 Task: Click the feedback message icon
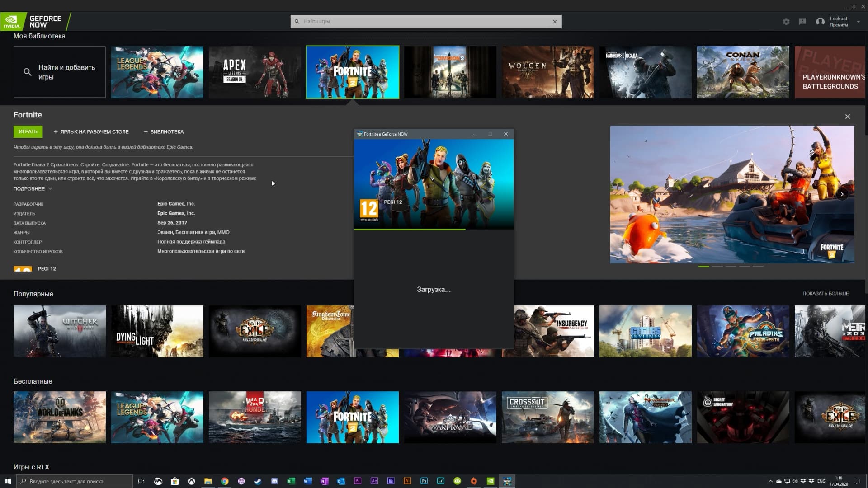[802, 22]
